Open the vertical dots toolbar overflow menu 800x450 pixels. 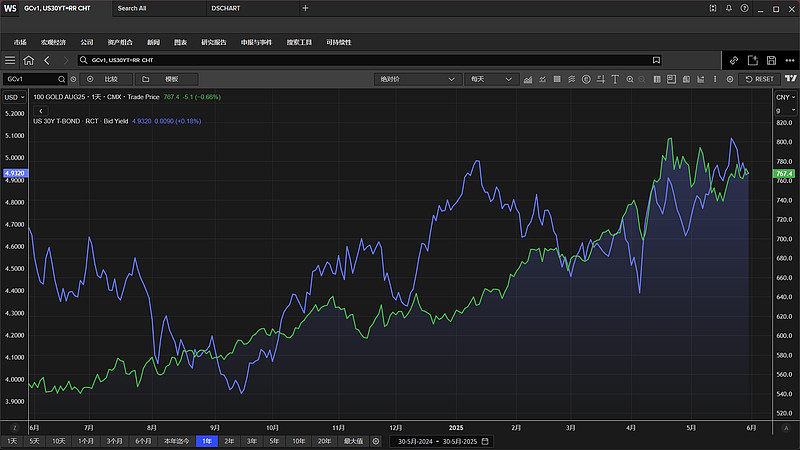pos(715,79)
